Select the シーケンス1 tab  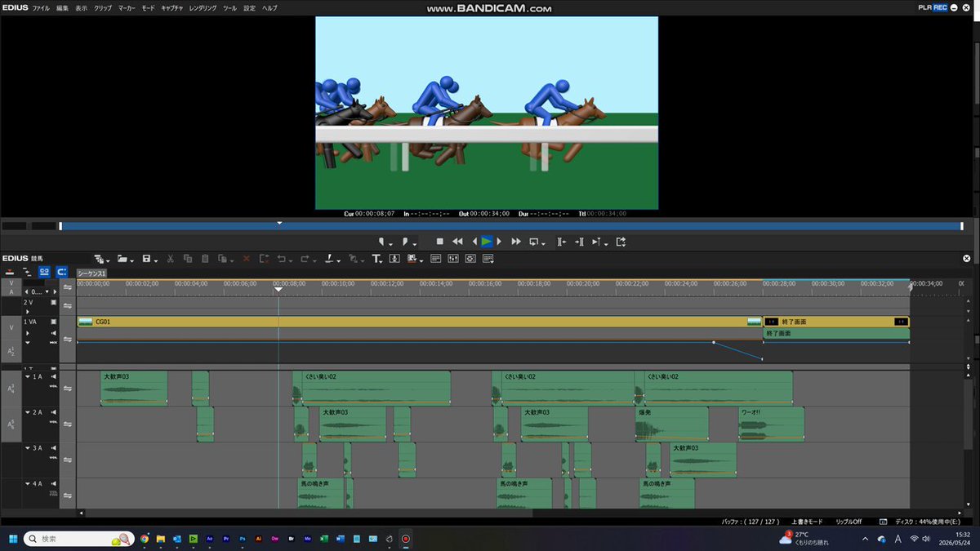(92, 273)
